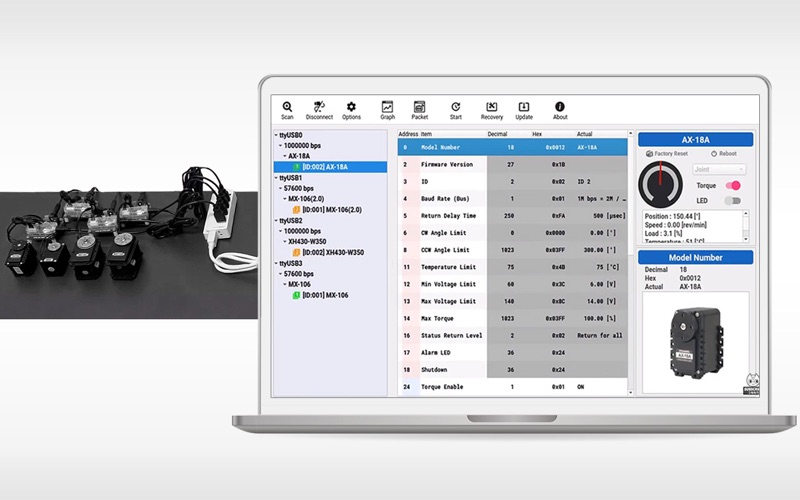Image resolution: width=800 pixels, height=500 pixels.
Task: Click the Scan magnifier icon
Action: (287, 107)
